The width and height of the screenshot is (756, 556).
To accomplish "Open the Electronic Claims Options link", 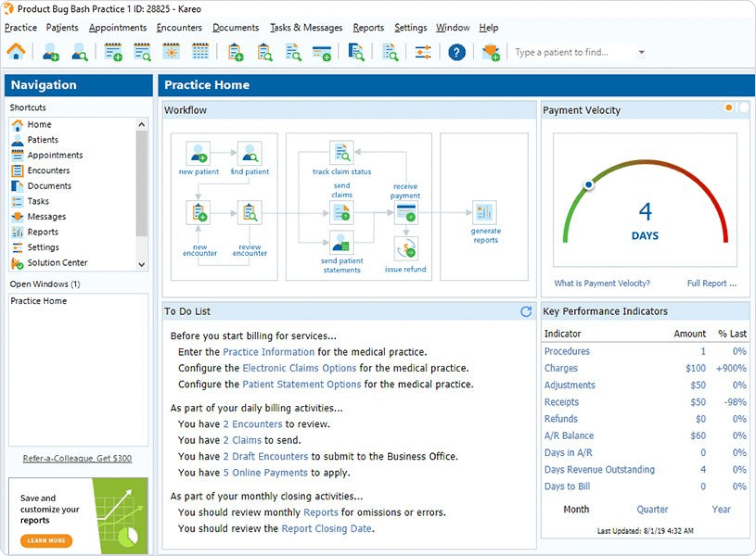I will pos(299,368).
